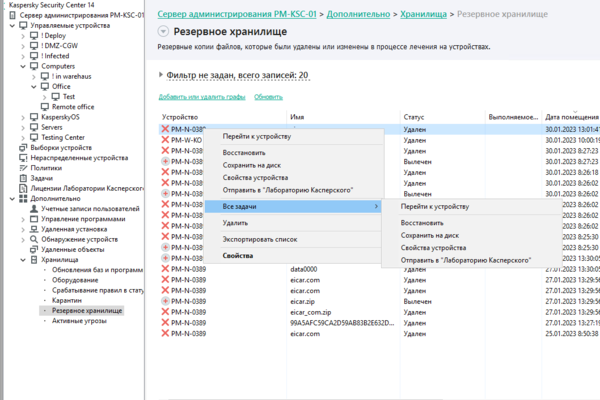Click the Политики icon in the tree
This screenshot has height=400, width=600.
(23, 168)
